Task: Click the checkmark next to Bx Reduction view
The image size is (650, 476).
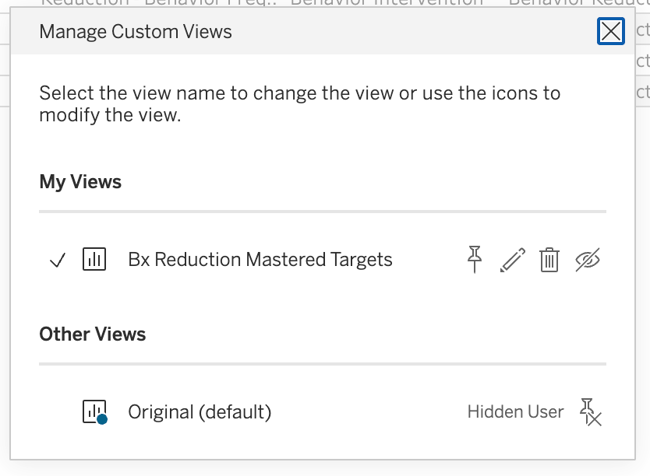Action: pyautogui.click(x=57, y=260)
